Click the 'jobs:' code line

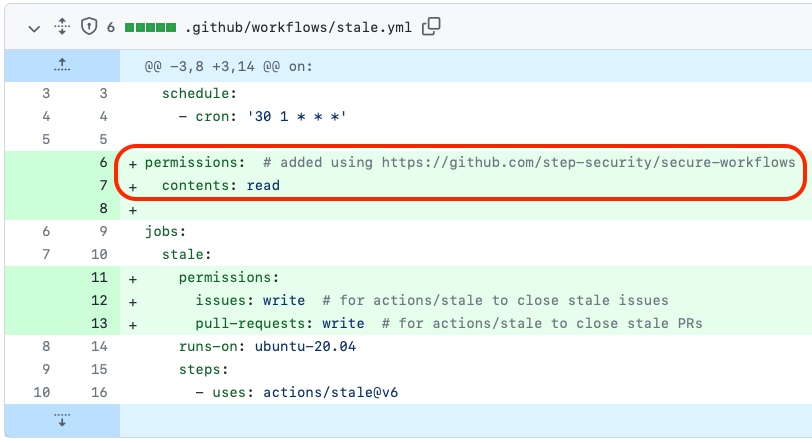click(165, 232)
